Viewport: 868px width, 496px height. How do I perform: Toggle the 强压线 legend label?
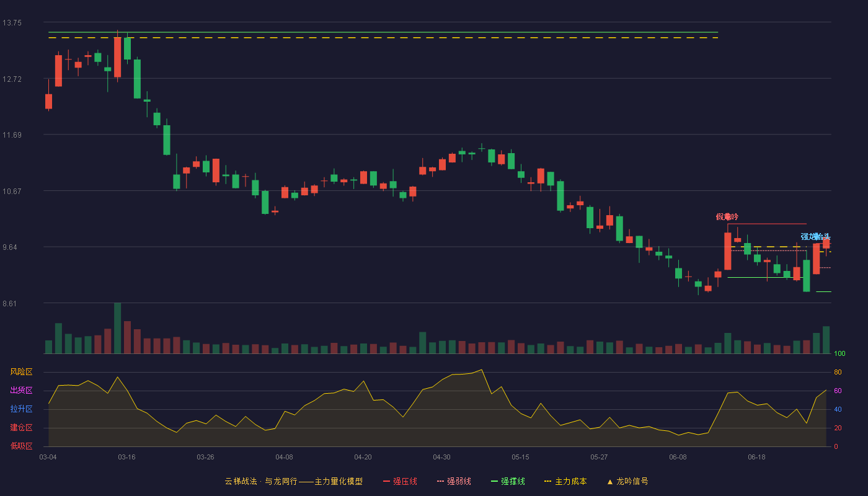(405, 481)
